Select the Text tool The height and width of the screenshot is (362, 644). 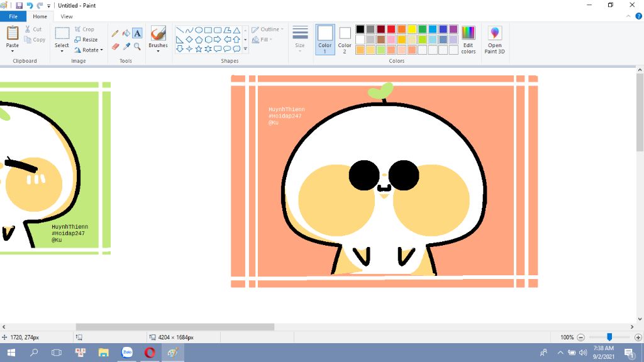click(137, 33)
